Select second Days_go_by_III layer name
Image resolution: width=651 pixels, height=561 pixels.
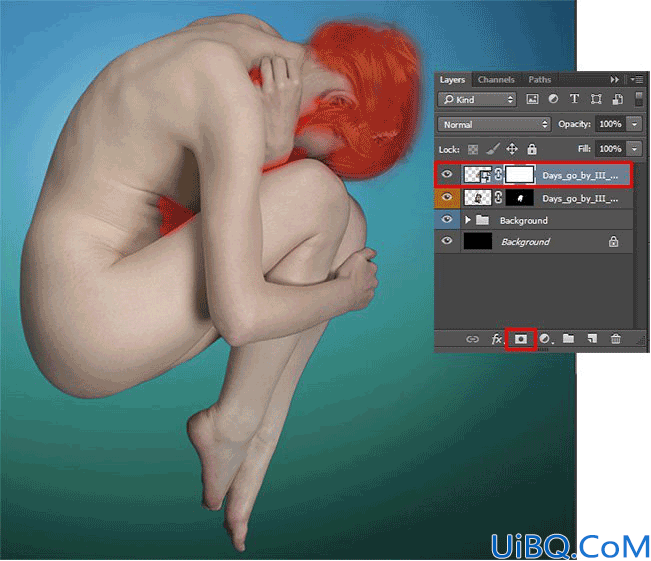(x=580, y=199)
